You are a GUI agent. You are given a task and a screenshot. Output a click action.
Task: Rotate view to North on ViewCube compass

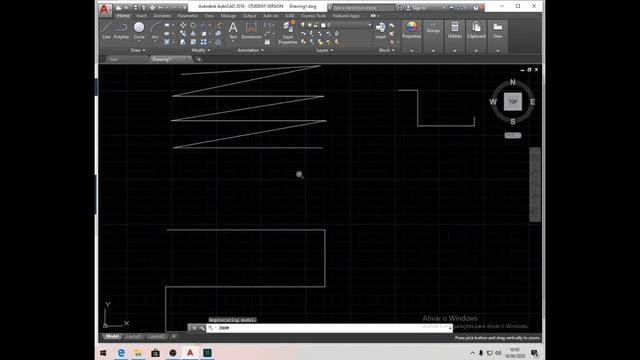(x=513, y=82)
